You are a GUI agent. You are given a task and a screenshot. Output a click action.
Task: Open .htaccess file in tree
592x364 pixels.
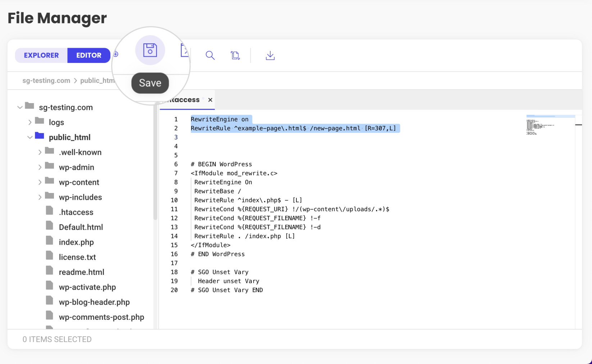[76, 212]
